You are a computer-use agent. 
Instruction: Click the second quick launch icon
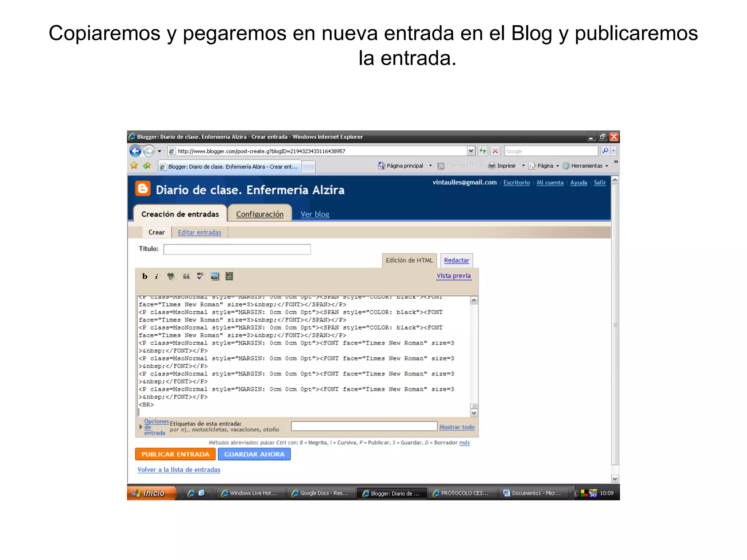[202, 493]
